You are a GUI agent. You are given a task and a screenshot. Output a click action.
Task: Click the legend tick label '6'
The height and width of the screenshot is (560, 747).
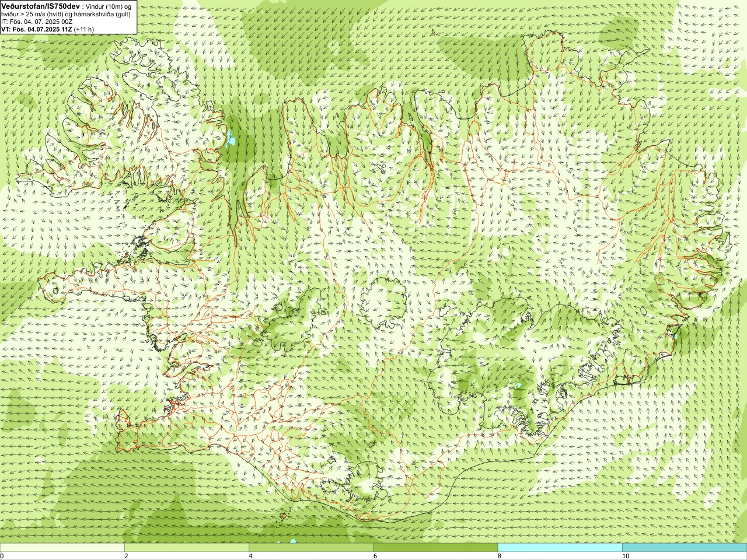[x=375, y=556]
